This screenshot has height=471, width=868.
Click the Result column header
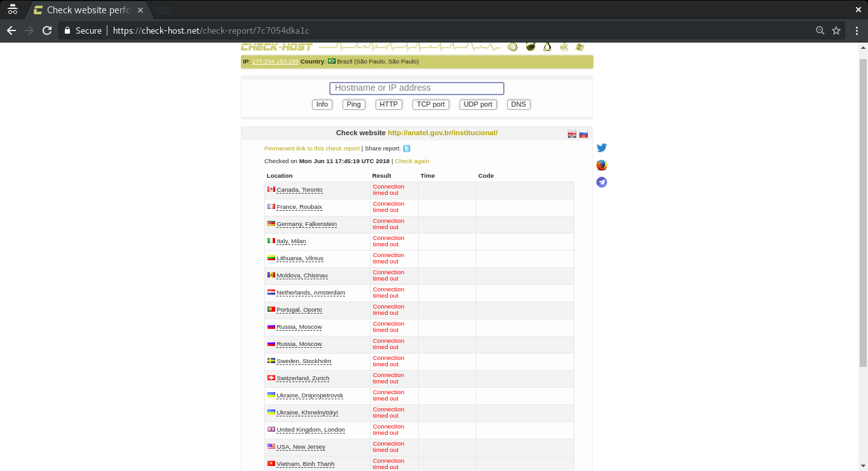coord(382,176)
